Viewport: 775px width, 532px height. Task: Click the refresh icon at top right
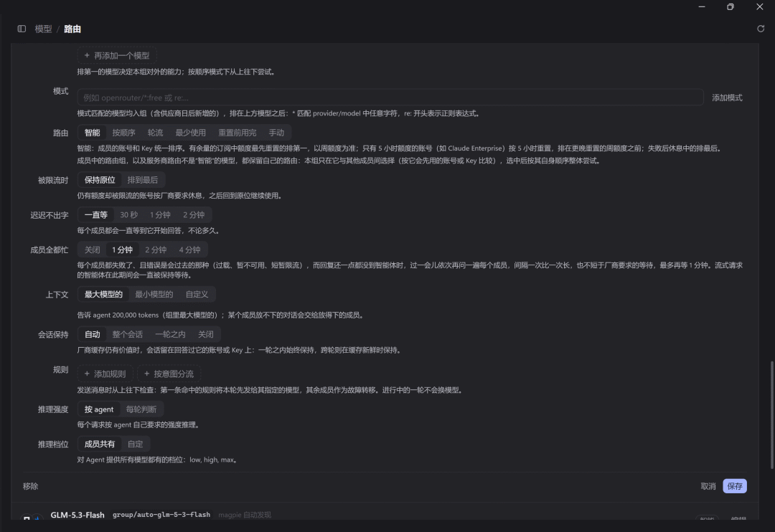761,29
